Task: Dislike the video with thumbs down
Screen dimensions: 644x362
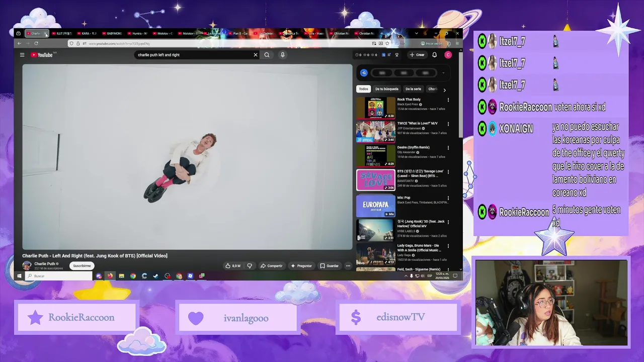Action: 250,266
